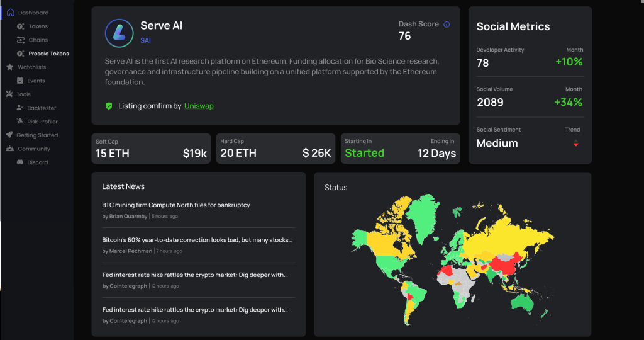Open the last Fed interest rate hike article
This screenshot has height=340, width=644.
pos(195,310)
